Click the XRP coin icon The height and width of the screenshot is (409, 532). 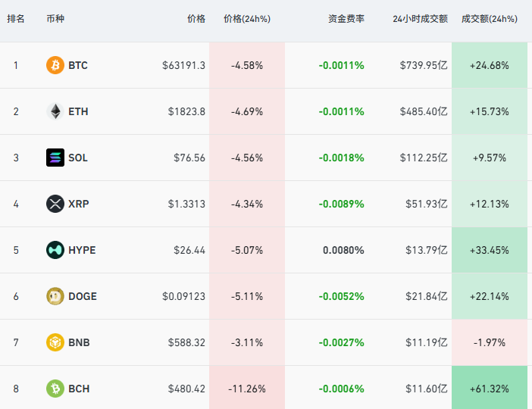(55, 204)
